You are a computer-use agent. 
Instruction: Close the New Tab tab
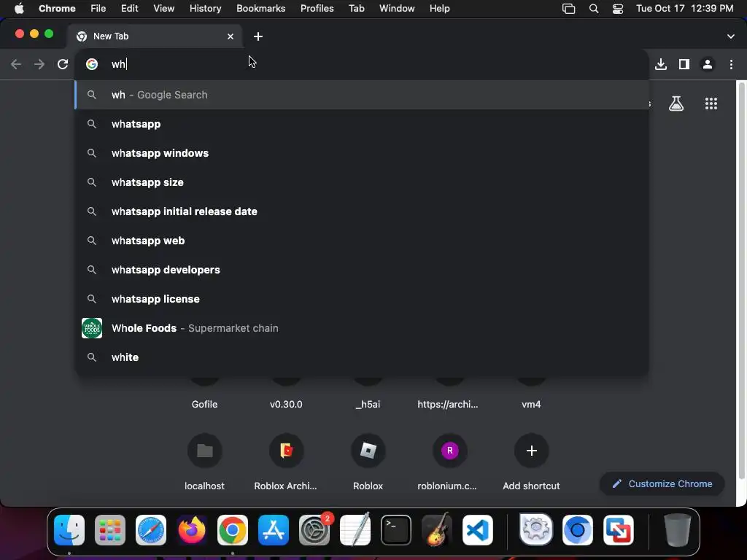click(x=231, y=36)
